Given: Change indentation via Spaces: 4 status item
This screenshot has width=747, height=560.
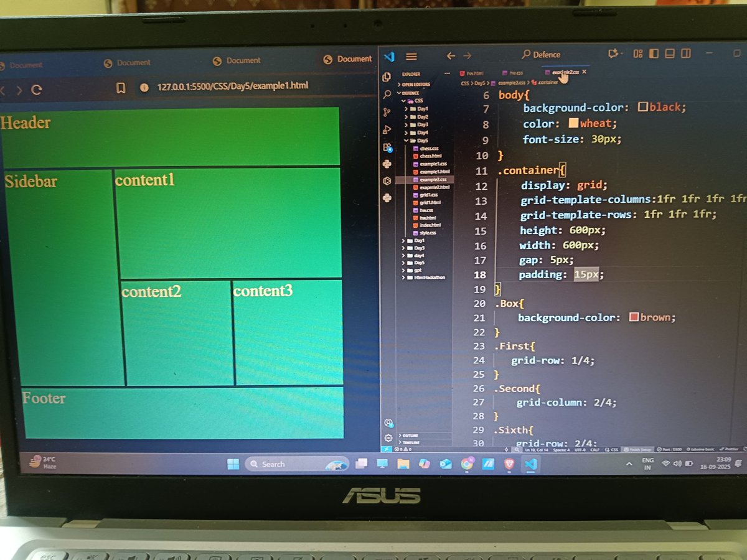Looking at the screenshot, I should click(561, 449).
